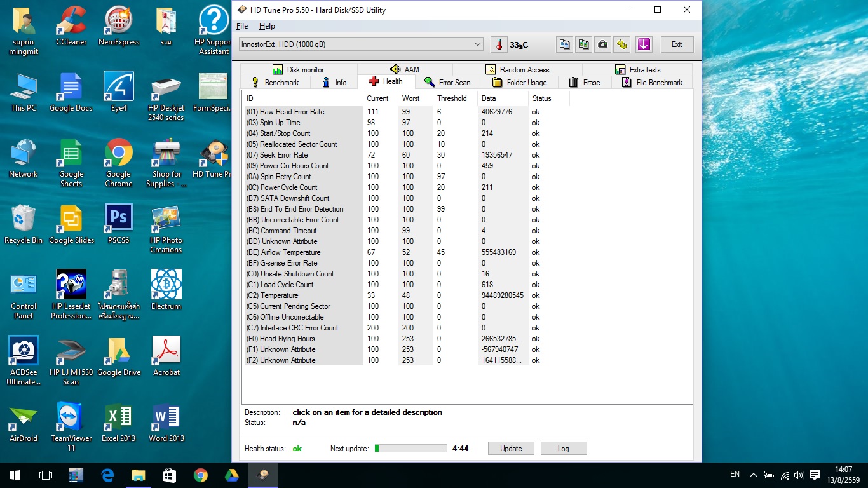Open HP Support Assistant desktop icon
This screenshot has width=868, height=488.
click(x=214, y=30)
